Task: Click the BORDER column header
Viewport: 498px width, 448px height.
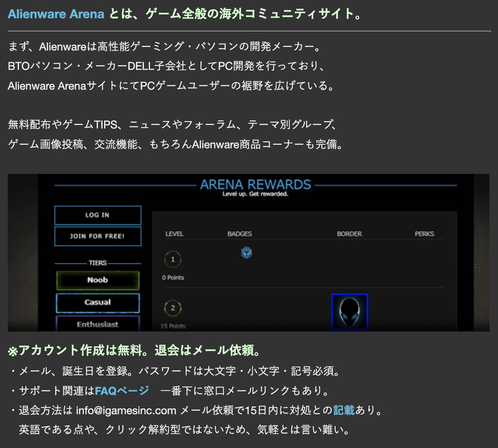Action: point(349,234)
